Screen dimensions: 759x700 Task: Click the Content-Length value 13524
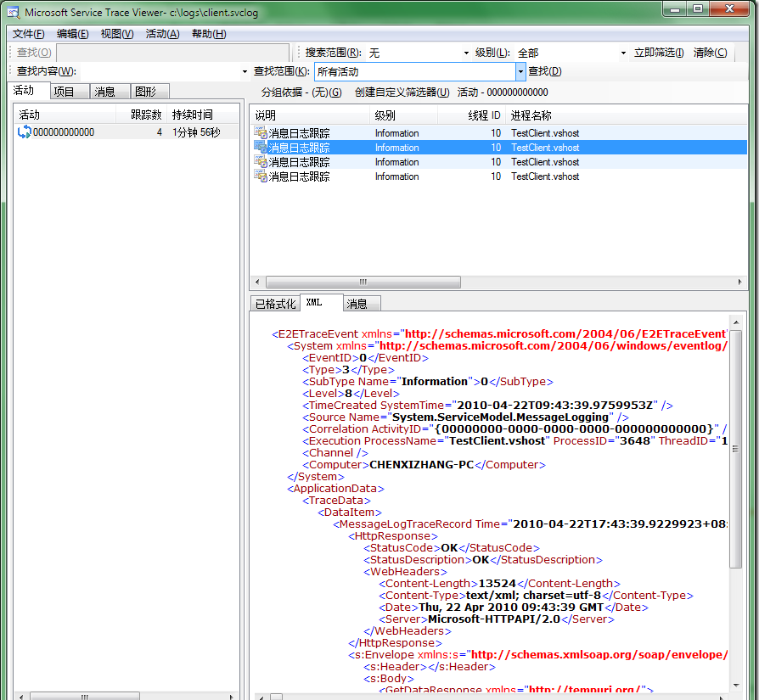pos(497,584)
